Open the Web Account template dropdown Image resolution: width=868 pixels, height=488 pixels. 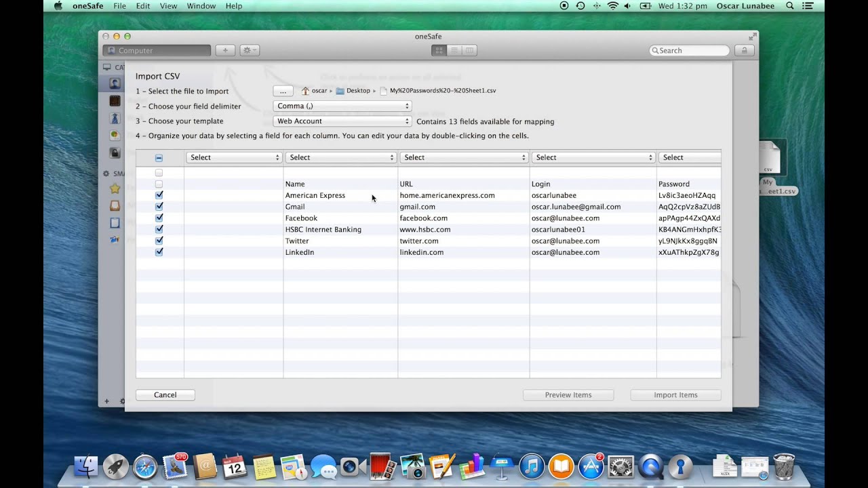pyautogui.click(x=342, y=121)
